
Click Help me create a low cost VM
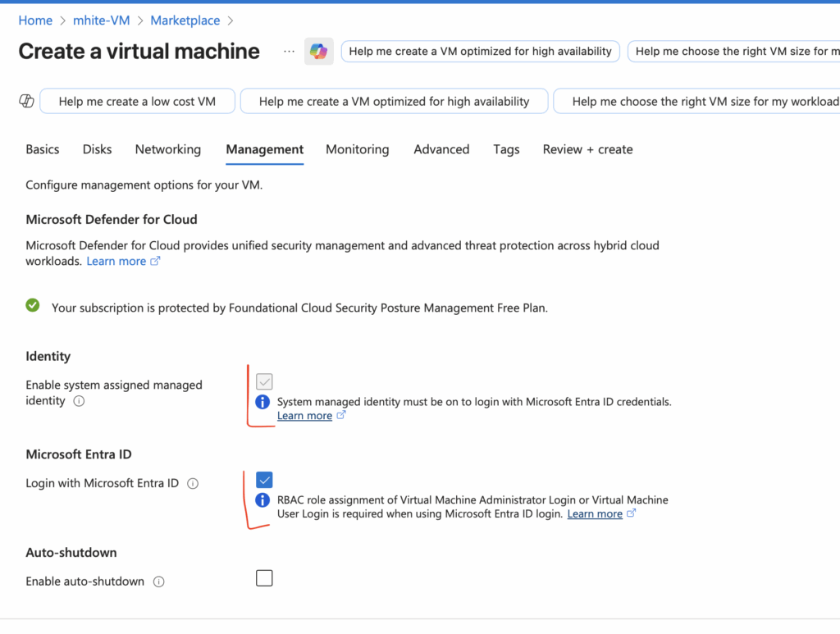(137, 102)
